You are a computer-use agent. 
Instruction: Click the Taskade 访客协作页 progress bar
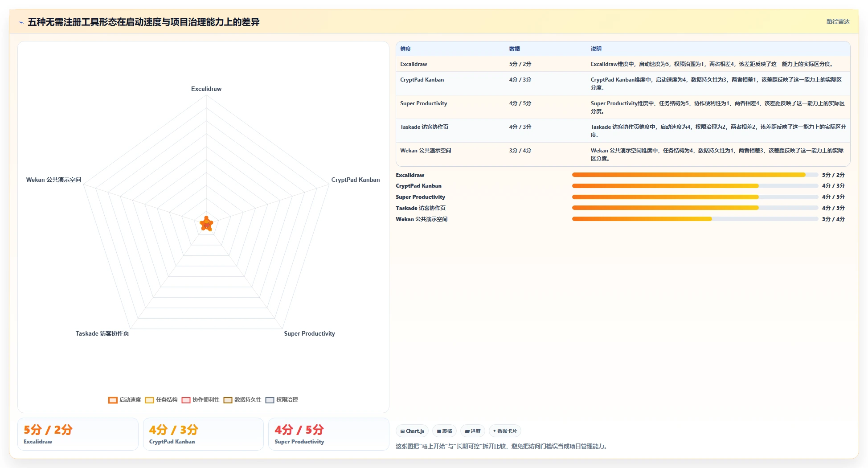coord(695,208)
